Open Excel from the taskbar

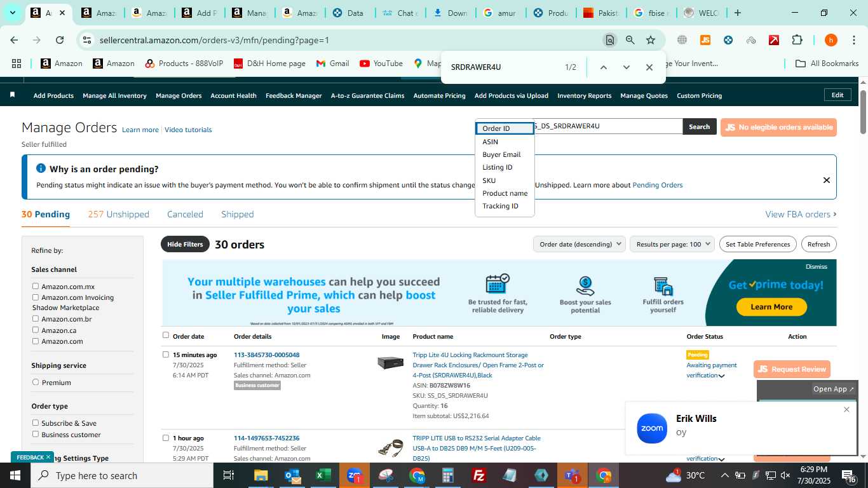(323, 475)
